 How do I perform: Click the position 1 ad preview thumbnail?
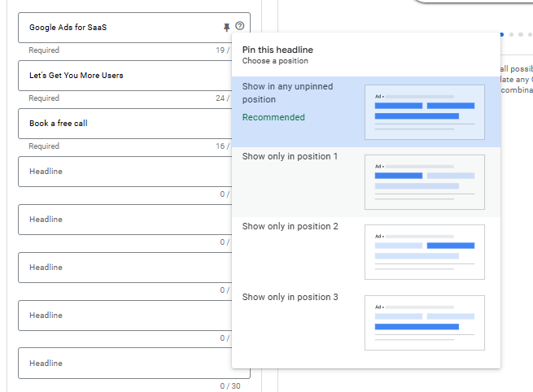click(x=424, y=182)
